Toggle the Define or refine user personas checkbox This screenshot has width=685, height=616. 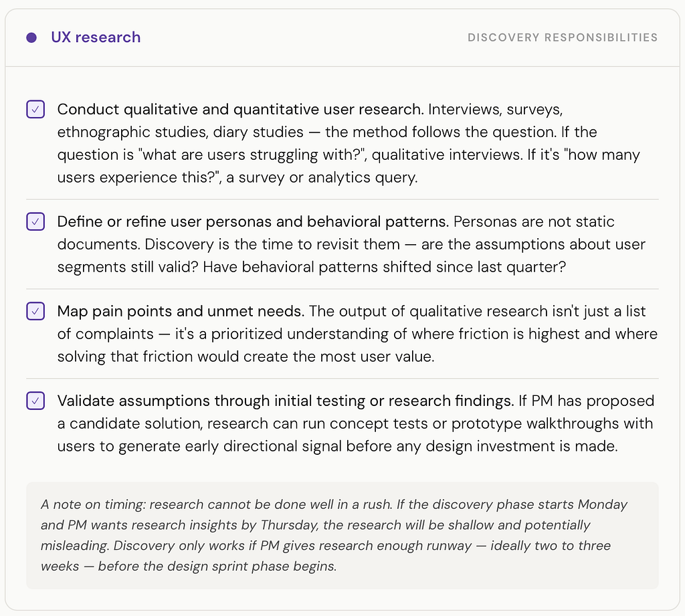[35, 221]
